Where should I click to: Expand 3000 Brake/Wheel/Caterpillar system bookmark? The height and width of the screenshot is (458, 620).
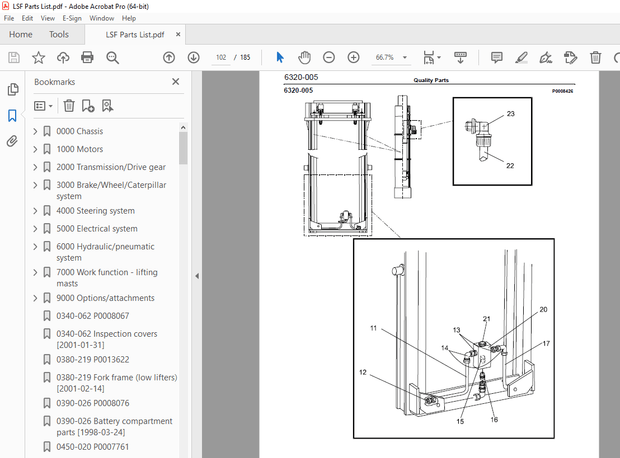[35, 185]
